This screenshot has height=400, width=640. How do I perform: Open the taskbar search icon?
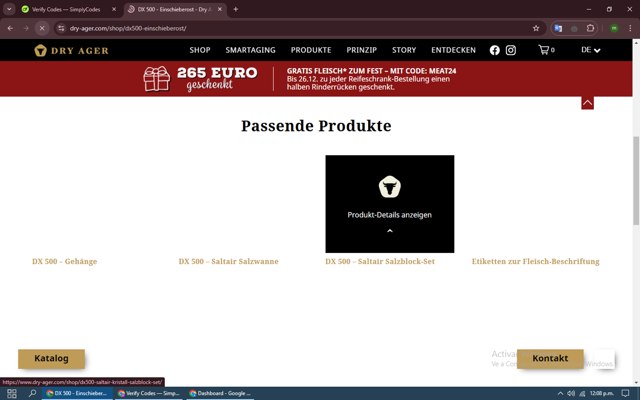point(32,393)
